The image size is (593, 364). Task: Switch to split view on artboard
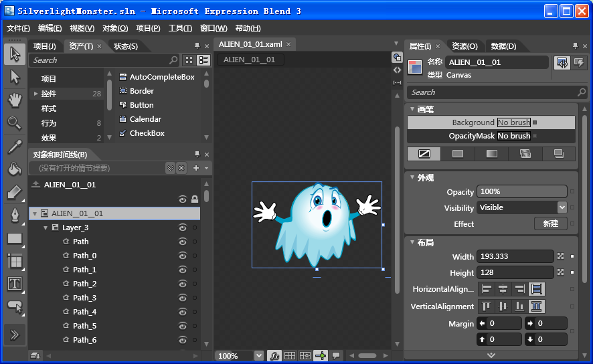pos(397,82)
